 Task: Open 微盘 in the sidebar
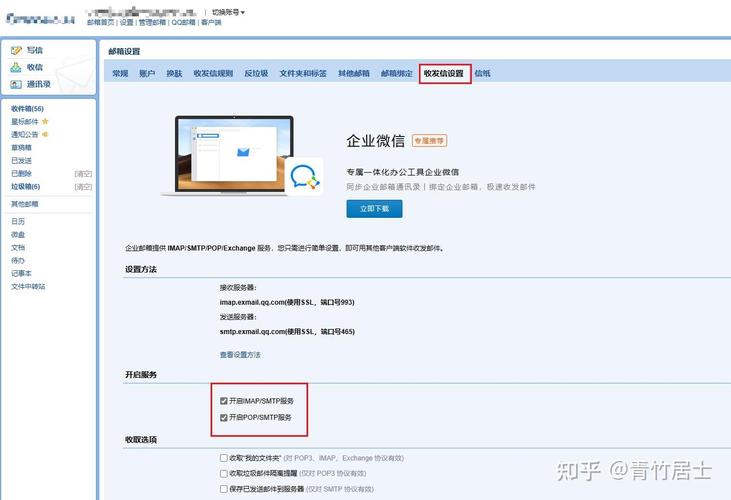(18, 234)
